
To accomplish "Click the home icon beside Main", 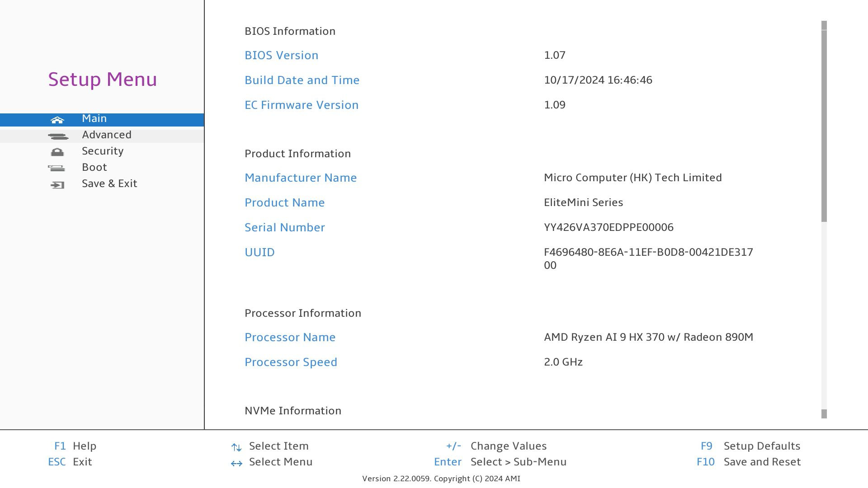I will click(57, 120).
